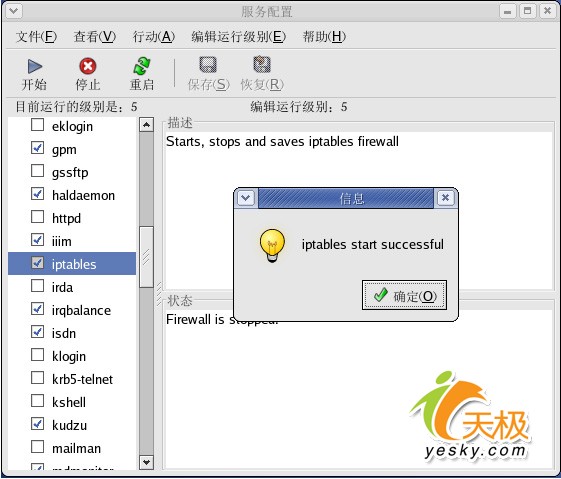Open the info dialog title menu arrow
Viewport: 561px width, 479px height.
[246, 198]
